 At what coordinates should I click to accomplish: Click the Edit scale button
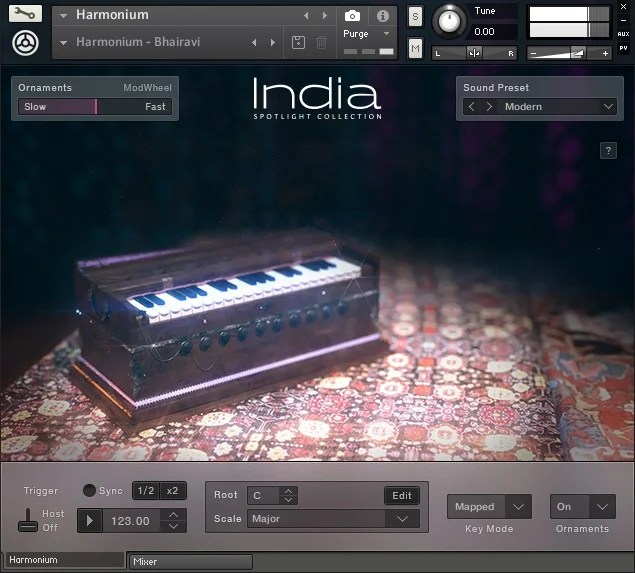[402, 496]
